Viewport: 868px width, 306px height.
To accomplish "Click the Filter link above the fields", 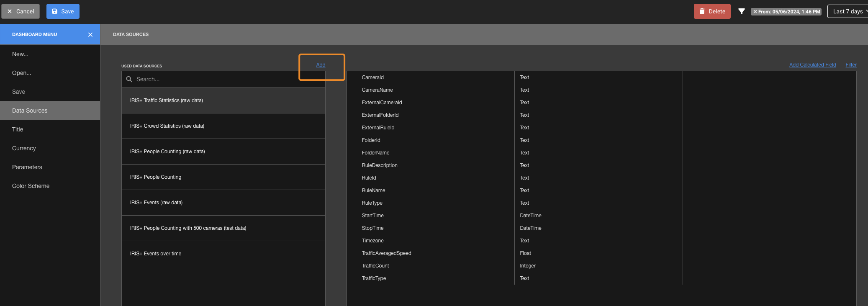I will (851, 65).
